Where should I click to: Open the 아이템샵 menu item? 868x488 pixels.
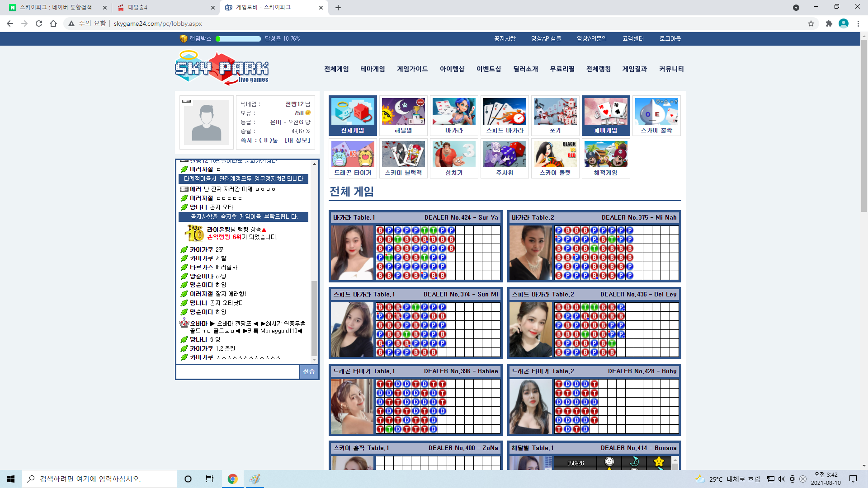452,69
